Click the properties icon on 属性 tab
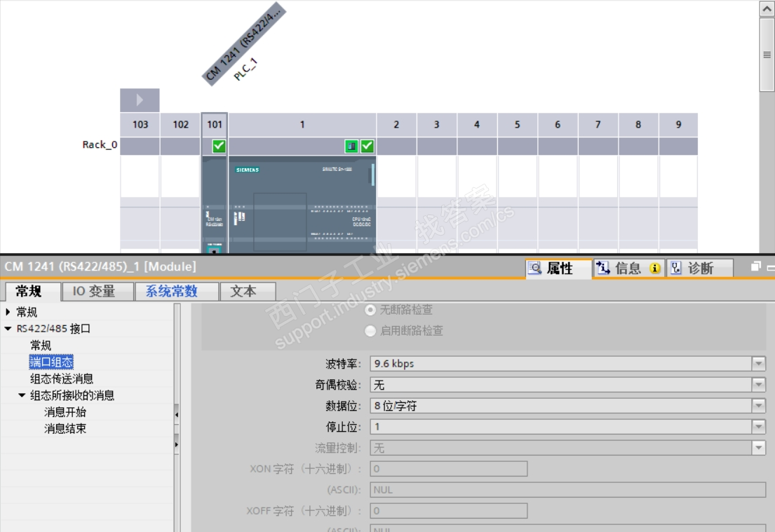Image resolution: width=775 pixels, height=532 pixels. (x=535, y=268)
